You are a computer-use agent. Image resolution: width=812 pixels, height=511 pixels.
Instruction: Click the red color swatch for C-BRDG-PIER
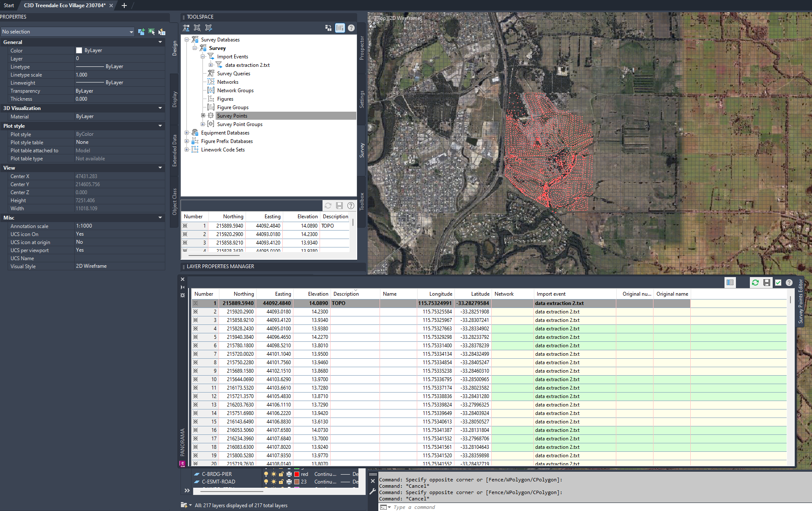(x=297, y=474)
